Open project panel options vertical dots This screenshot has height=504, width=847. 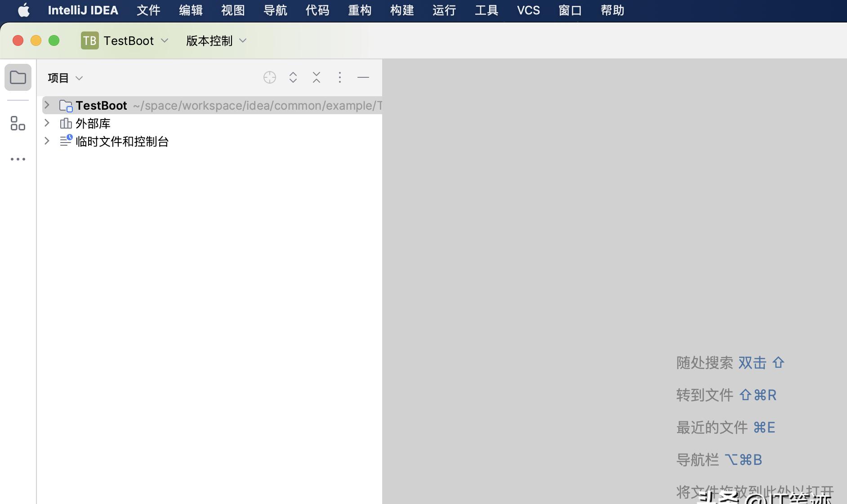pos(340,77)
